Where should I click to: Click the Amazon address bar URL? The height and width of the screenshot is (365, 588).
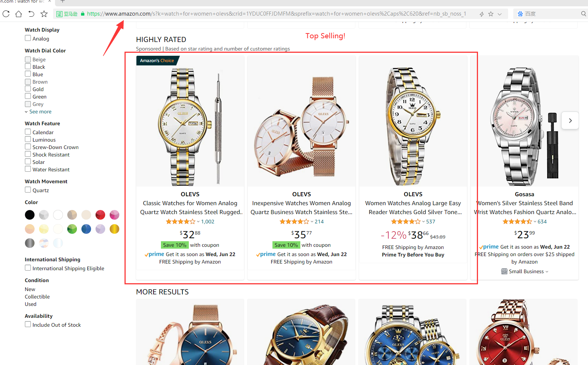(x=276, y=14)
